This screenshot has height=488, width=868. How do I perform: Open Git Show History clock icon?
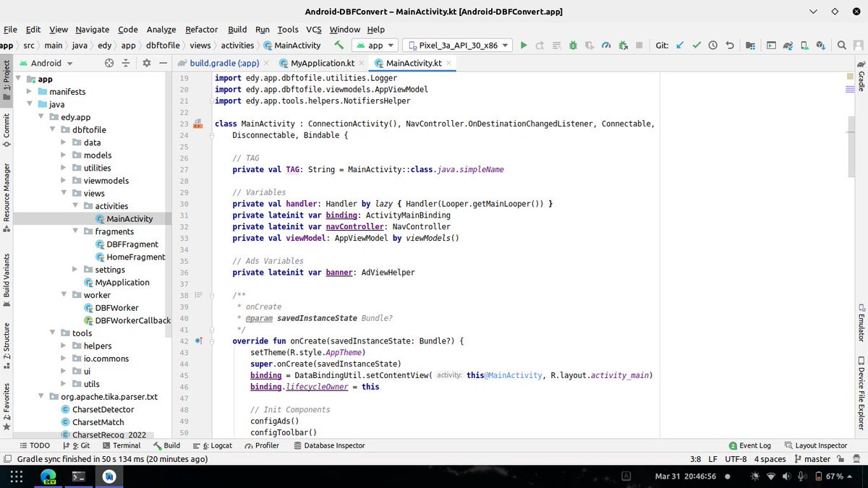tap(713, 45)
